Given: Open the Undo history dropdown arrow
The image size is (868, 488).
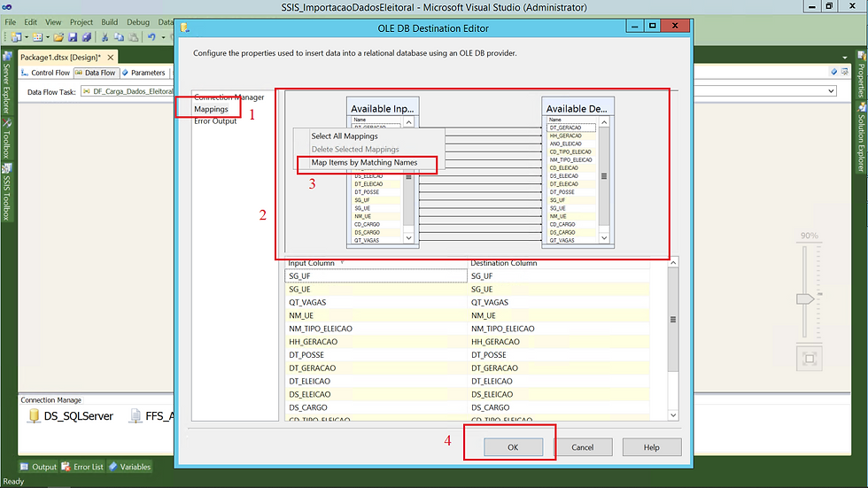Looking at the screenshot, I should point(163,37).
